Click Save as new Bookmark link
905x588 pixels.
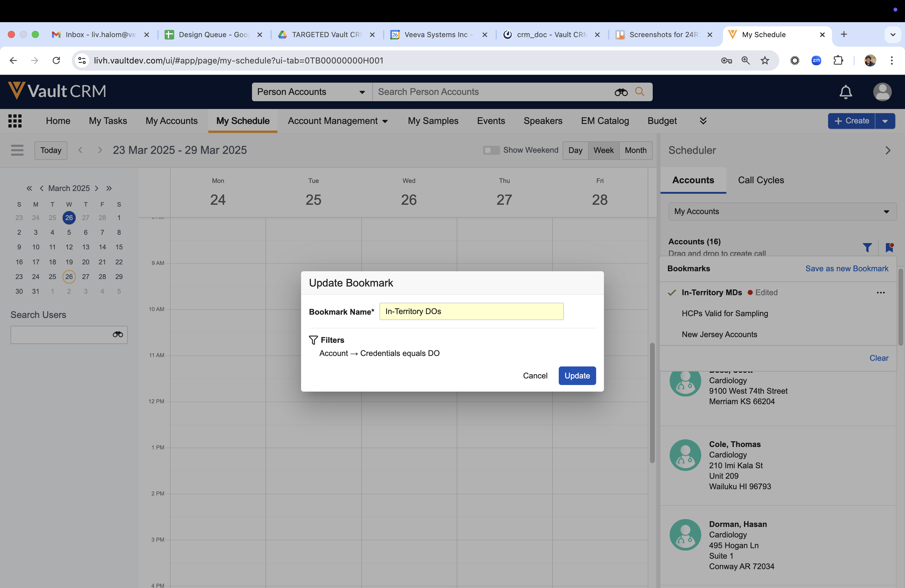pos(846,269)
